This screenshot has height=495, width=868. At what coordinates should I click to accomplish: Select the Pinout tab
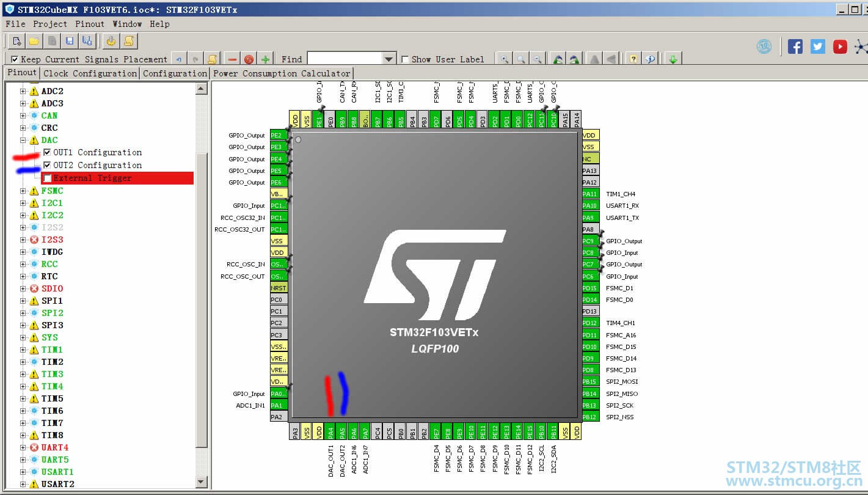pos(22,73)
